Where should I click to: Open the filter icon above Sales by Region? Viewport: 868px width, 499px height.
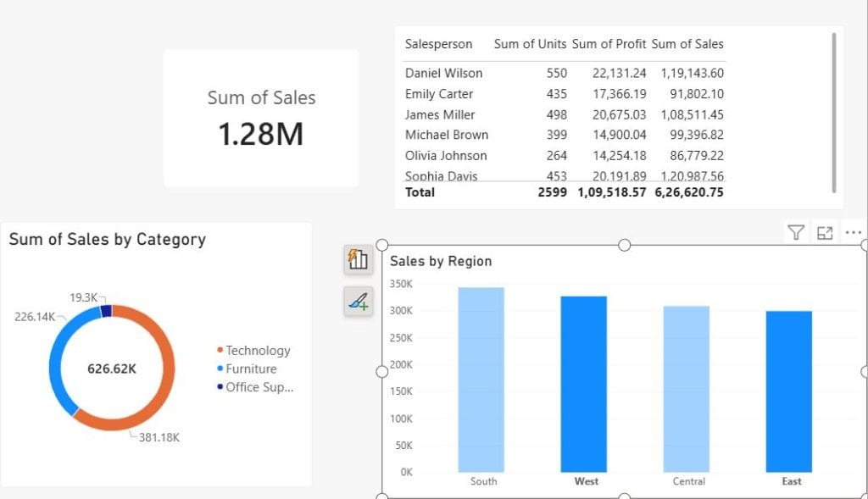(x=795, y=232)
